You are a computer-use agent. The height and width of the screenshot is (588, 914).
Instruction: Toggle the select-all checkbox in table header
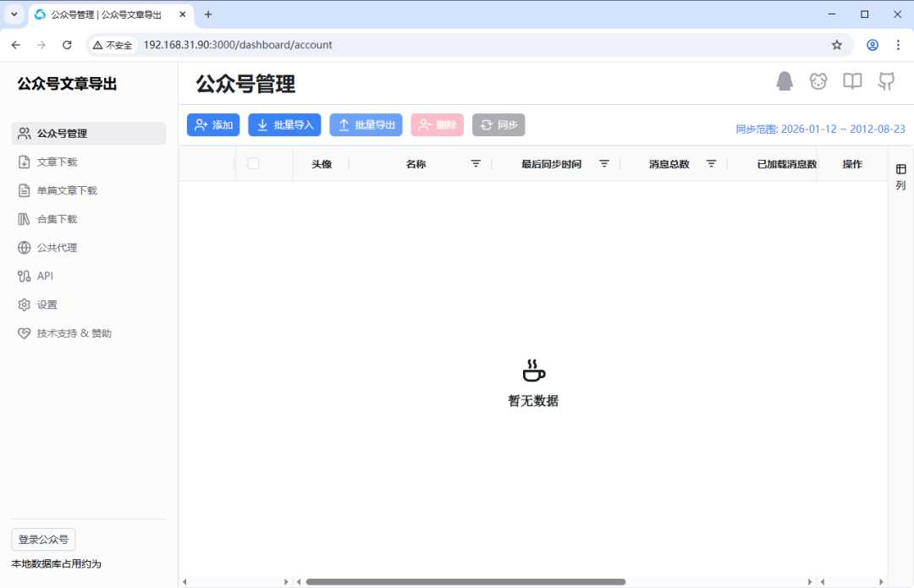click(251, 163)
